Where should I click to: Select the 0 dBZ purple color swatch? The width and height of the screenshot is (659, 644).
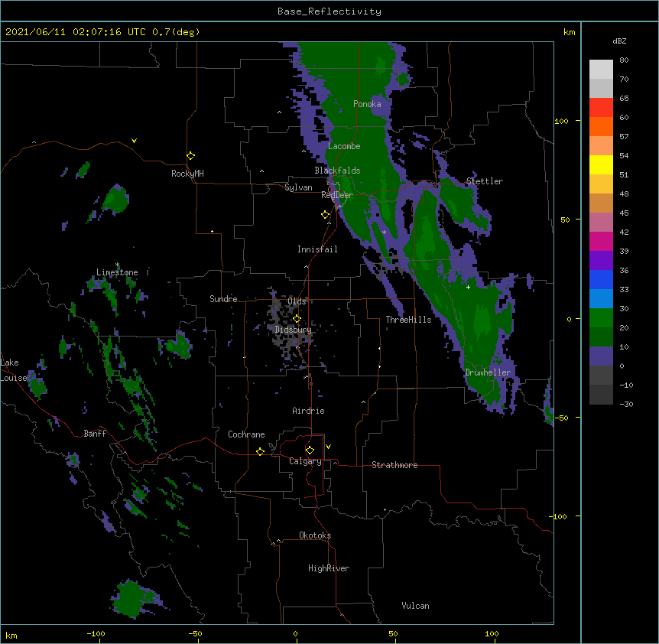coord(601,356)
